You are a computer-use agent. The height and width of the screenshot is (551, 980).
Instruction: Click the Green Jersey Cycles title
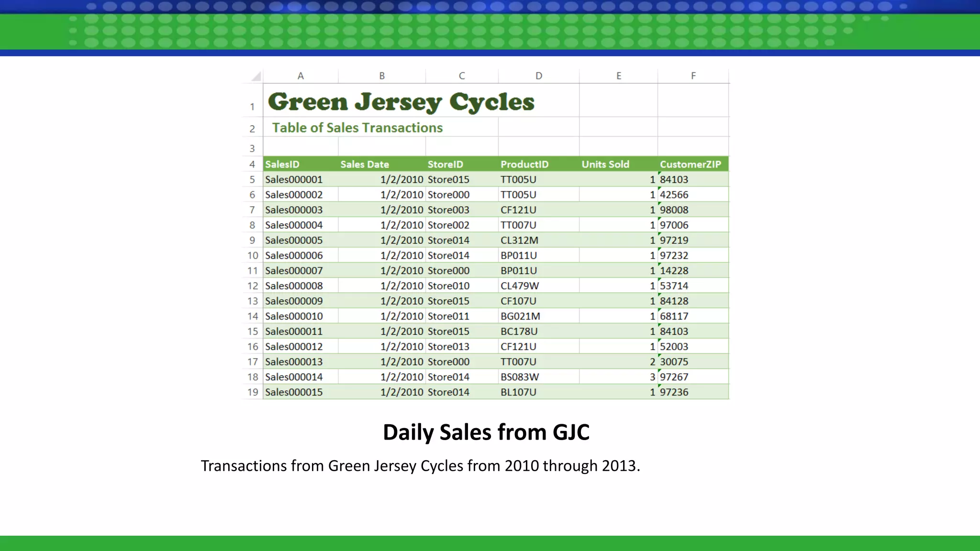pos(401,102)
